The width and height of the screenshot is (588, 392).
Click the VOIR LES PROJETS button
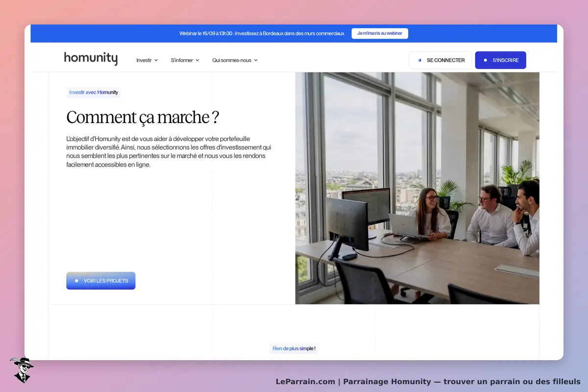[x=101, y=281]
